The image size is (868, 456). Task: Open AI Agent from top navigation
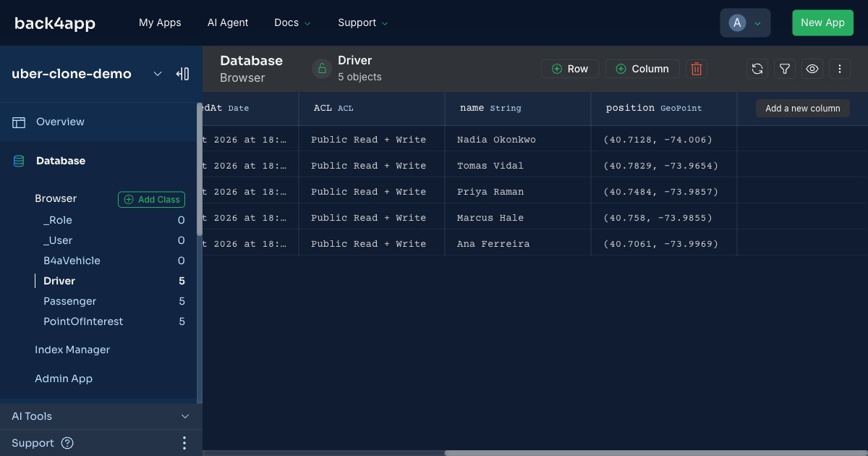(x=228, y=22)
